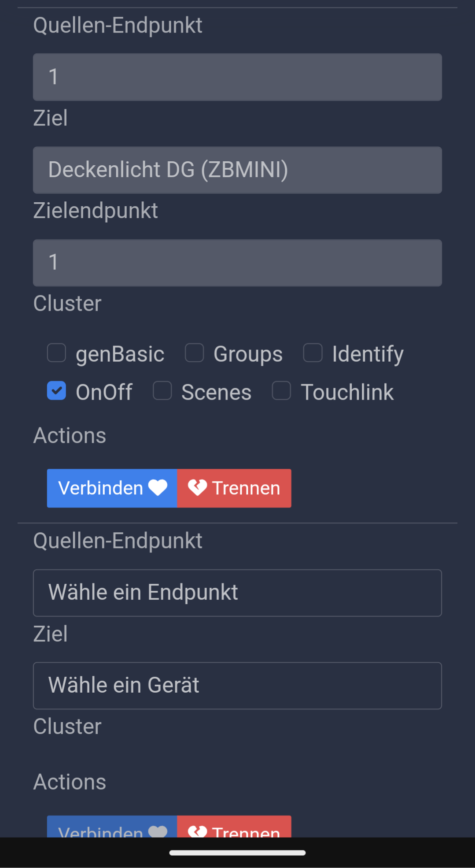Screen dimensions: 475x868
Task: Open the first Quellen-Endpunkt dropdown showing 1
Action: pos(237,77)
